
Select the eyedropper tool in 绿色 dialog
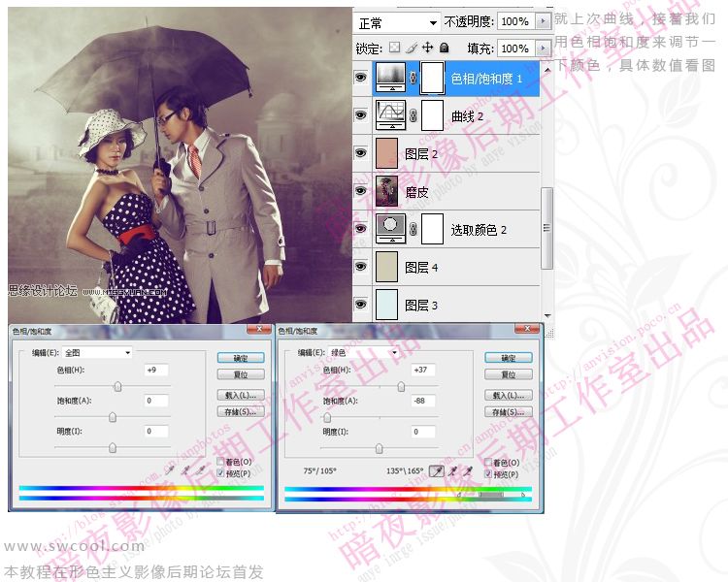tap(437, 471)
